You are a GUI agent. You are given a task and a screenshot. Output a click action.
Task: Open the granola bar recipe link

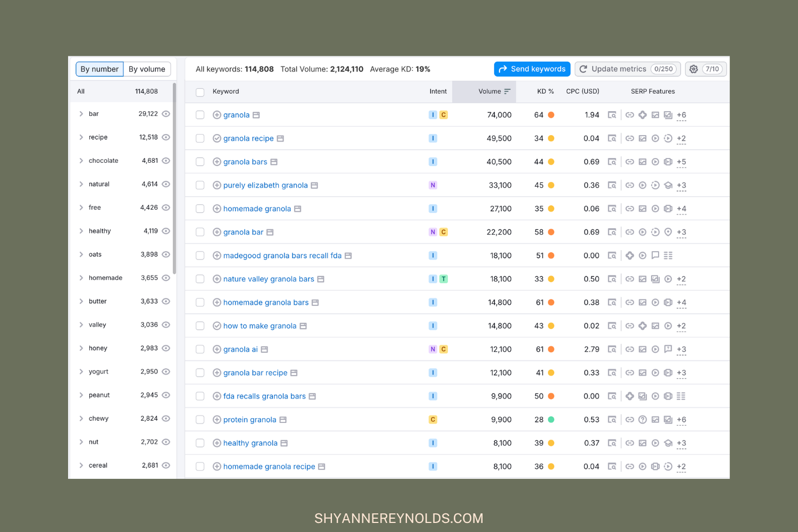(x=255, y=373)
